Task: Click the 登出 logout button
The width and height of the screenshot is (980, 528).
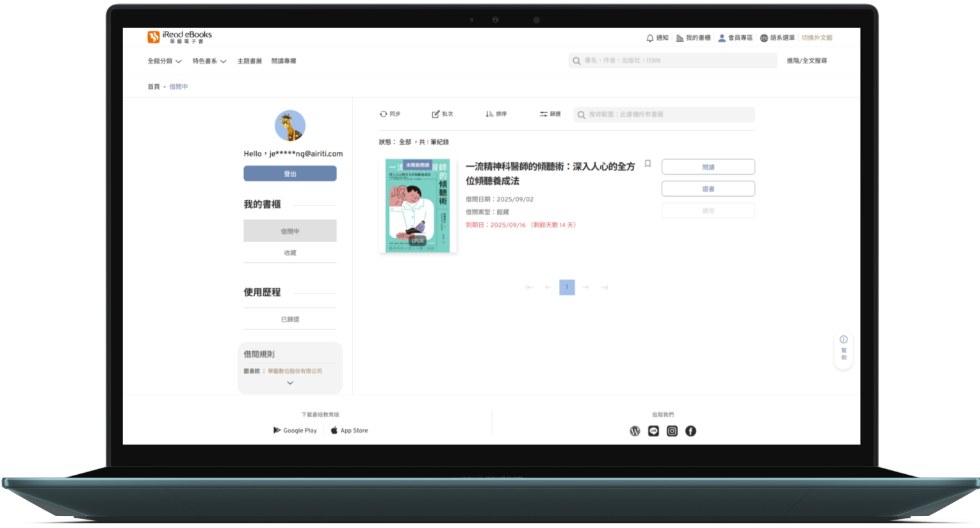Action: pyautogui.click(x=290, y=174)
